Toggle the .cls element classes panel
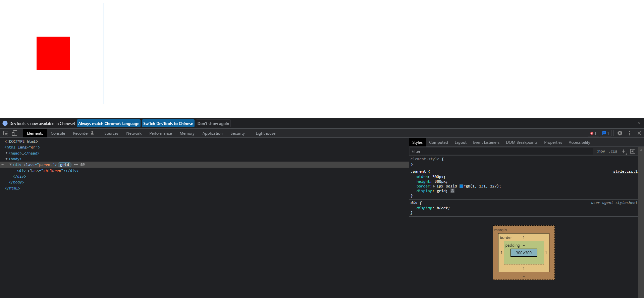Screen dimensions: 644x298 tap(613, 151)
